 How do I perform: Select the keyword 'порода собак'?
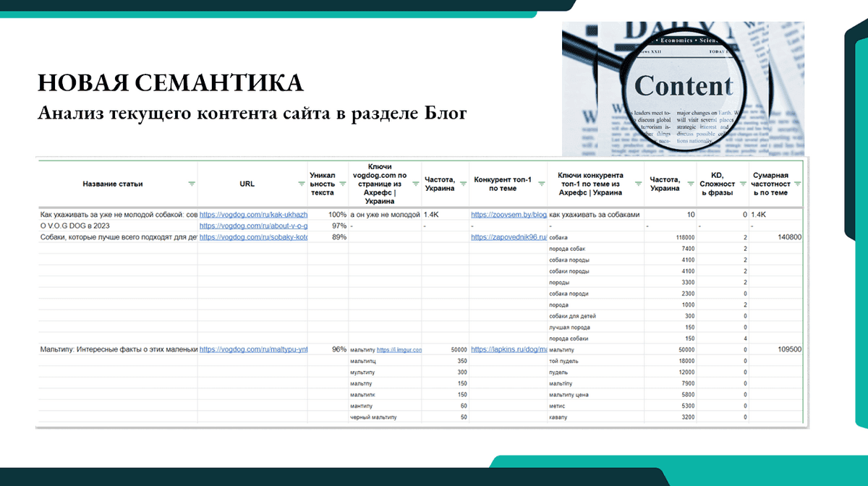coord(566,249)
